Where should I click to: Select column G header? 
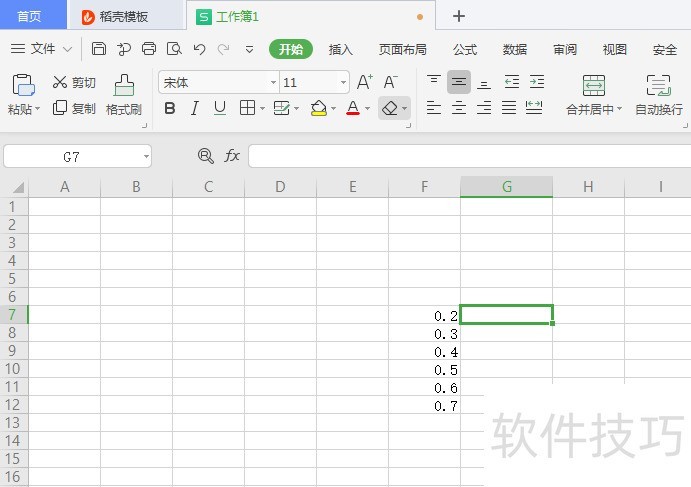[507, 187]
